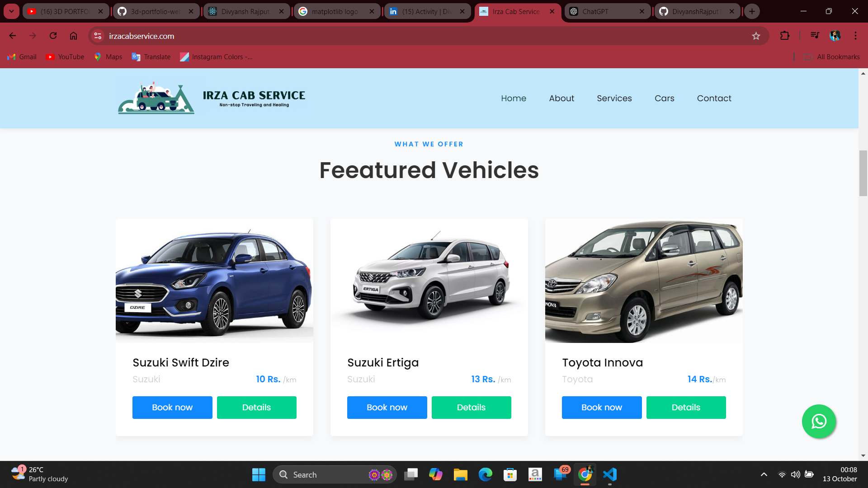The width and height of the screenshot is (868, 488).
Task: Open the Translate bookmark
Action: pos(151,57)
